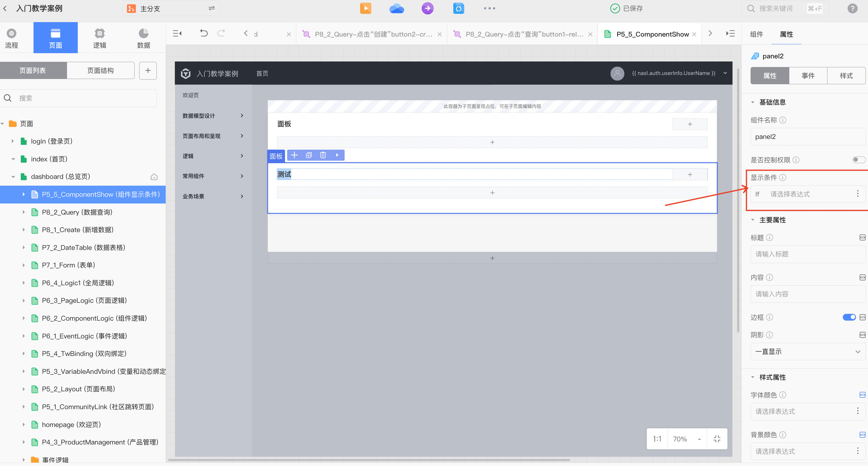Open the 样式 tab in property panel
The width and height of the screenshot is (868, 466).
[846, 76]
